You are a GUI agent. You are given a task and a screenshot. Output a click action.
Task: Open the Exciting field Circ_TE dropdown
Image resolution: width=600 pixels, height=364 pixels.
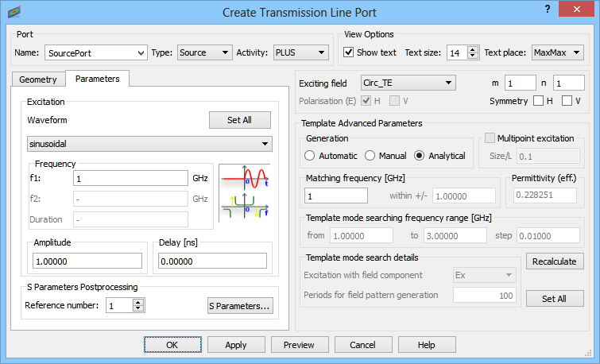(408, 83)
